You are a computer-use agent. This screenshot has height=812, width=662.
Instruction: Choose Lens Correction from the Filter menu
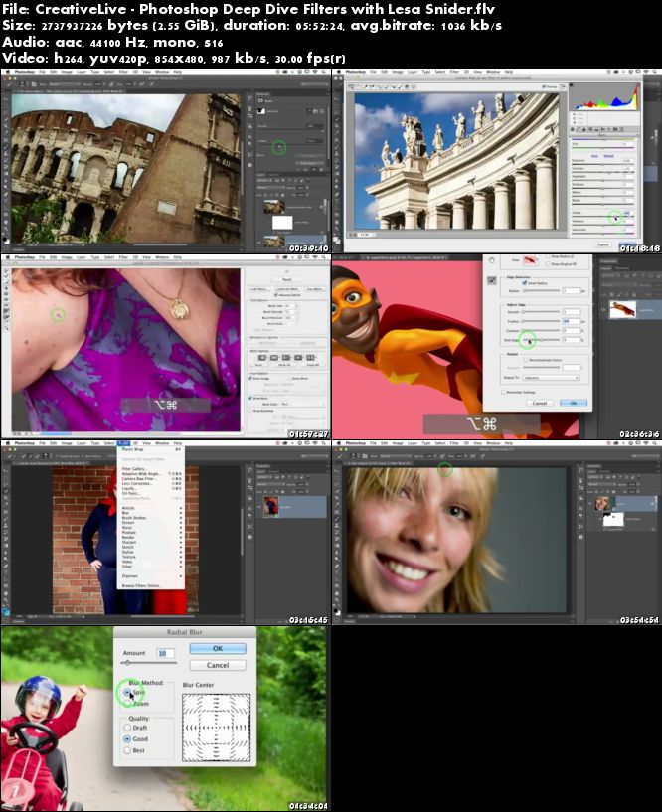pos(151,484)
